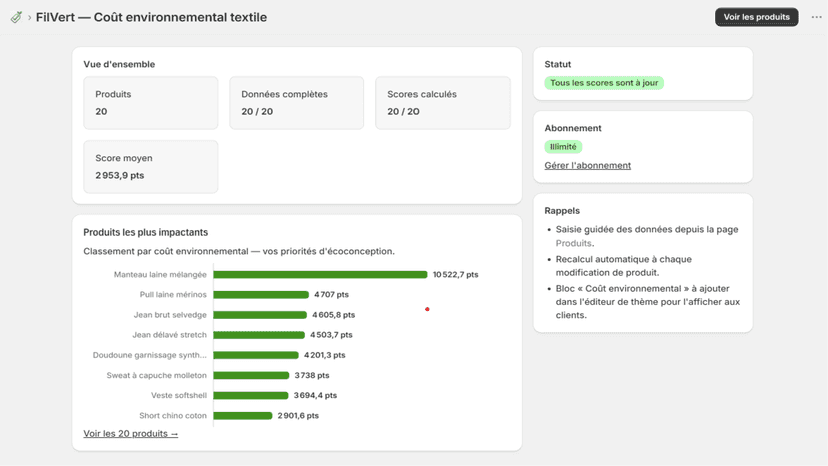Click the Recalcul automatique reminder text
This screenshot has width=828, height=466.
coord(624,266)
